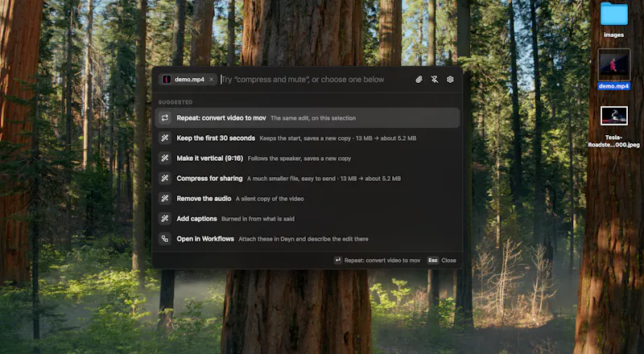Click the images folder label
The height and width of the screenshot is (354, 644).
click(x=614, y=35)
